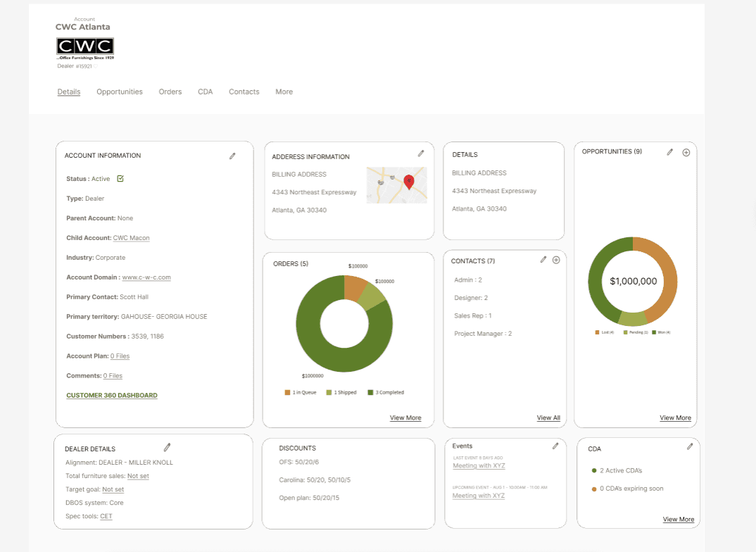This screenshot has width=756, height=552.
Task: Open the billing address map thumbnail
Action: (397, 185)
